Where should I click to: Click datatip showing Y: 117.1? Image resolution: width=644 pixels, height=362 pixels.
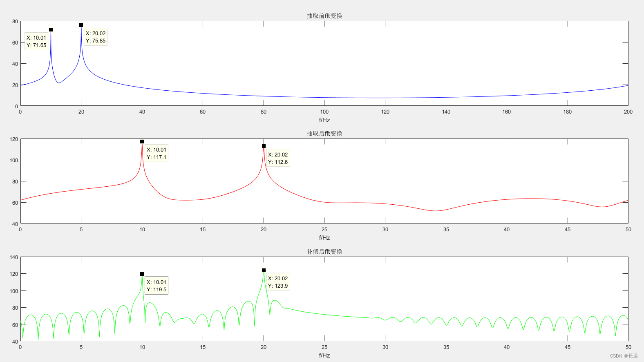point(157,153)
